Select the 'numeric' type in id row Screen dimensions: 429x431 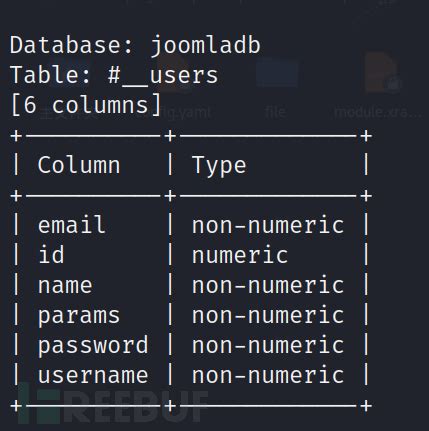(x=240, y=255)
